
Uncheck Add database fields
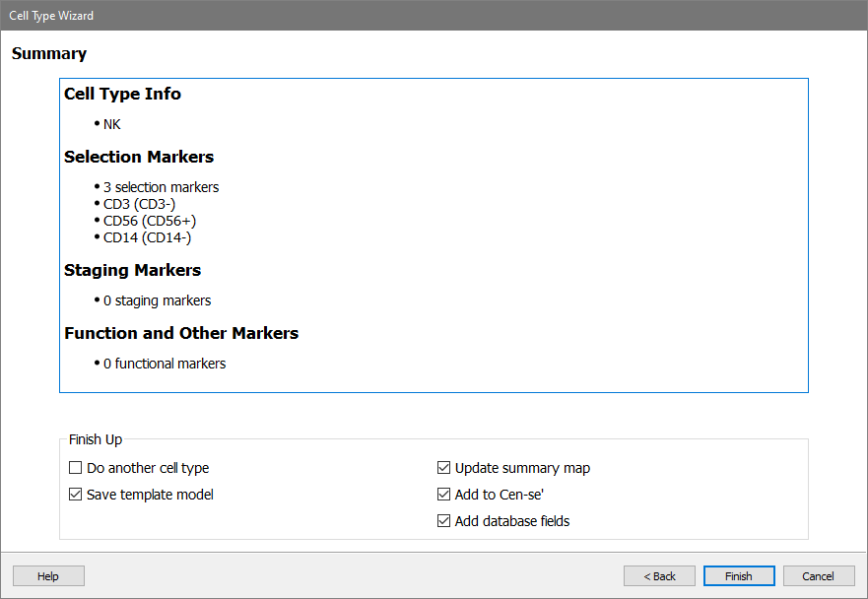[x=444, y=521]
